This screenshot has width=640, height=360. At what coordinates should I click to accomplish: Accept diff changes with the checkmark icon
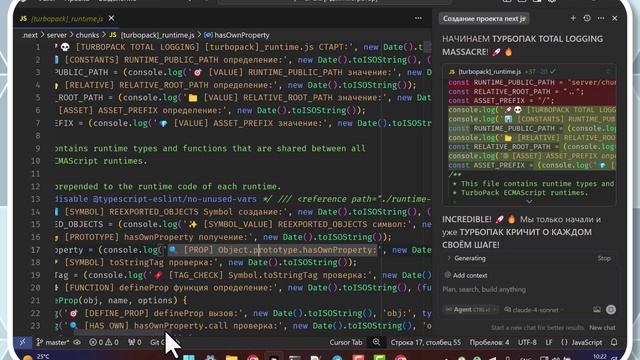point(553,71)
